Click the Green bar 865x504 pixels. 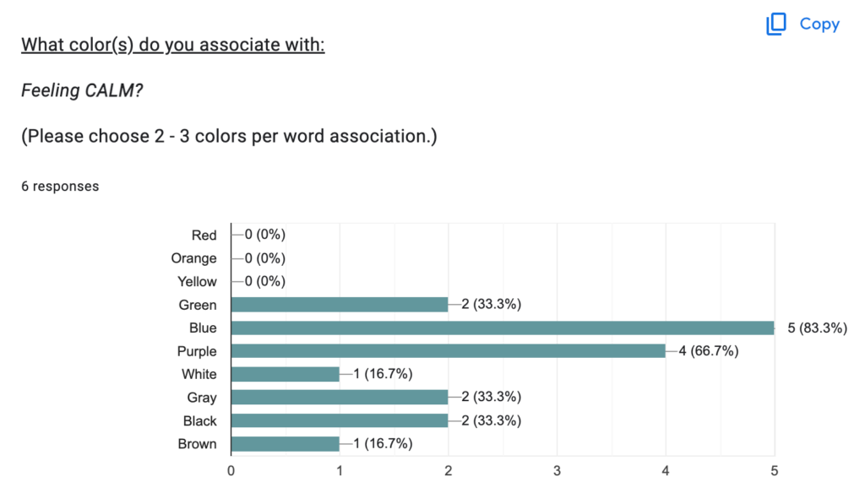[340, 305]
